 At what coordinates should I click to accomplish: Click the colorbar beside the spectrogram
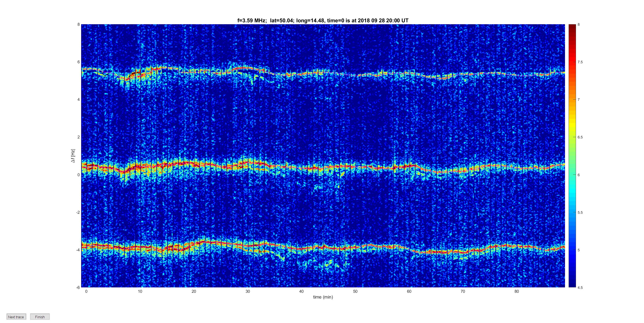tap(572, 156)
